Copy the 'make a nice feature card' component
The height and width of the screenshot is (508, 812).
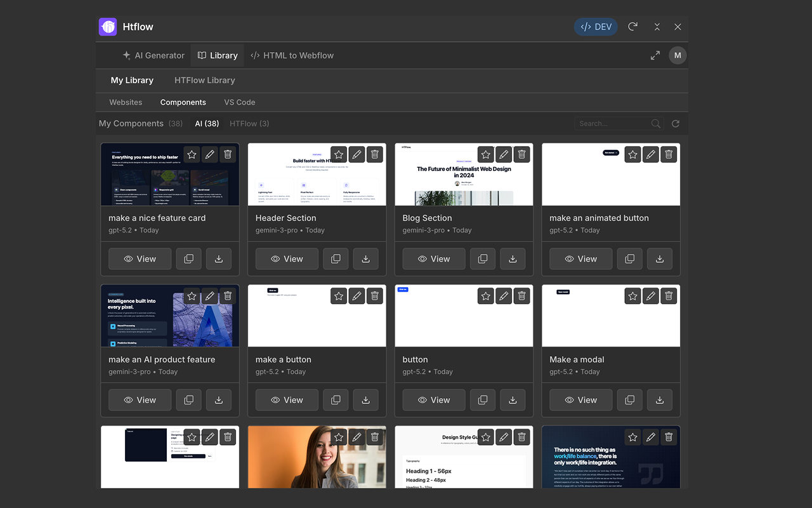(188, 259)
